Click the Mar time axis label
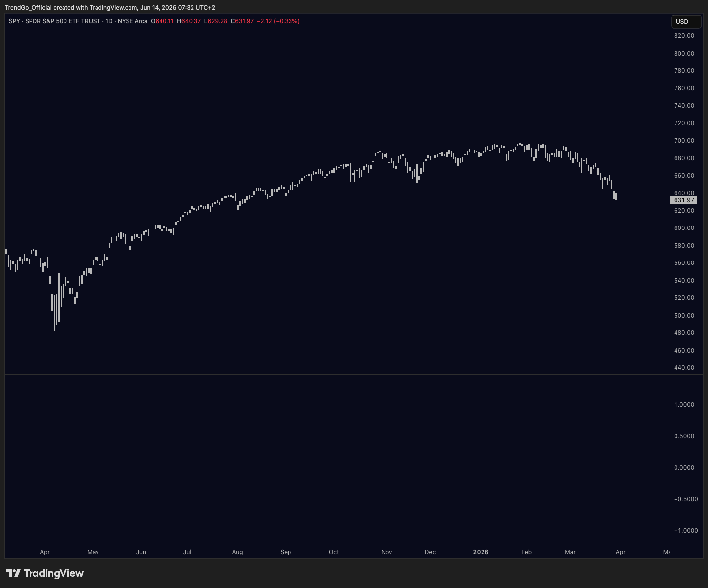The width and height of the screenshot is (708, 588). pos(570,552)
